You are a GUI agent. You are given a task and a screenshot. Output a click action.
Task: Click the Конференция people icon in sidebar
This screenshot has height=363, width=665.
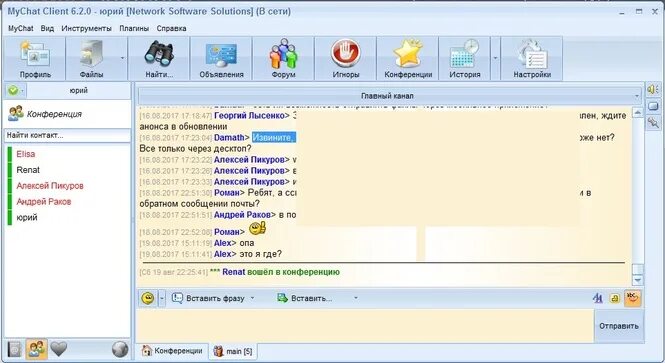[16, 113]
